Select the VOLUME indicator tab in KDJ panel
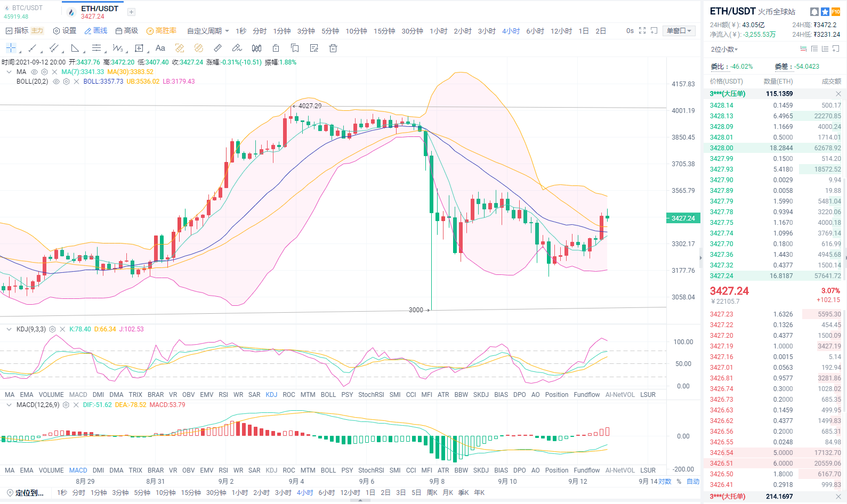This screenshot has height=504, width=847. [51, 395]
